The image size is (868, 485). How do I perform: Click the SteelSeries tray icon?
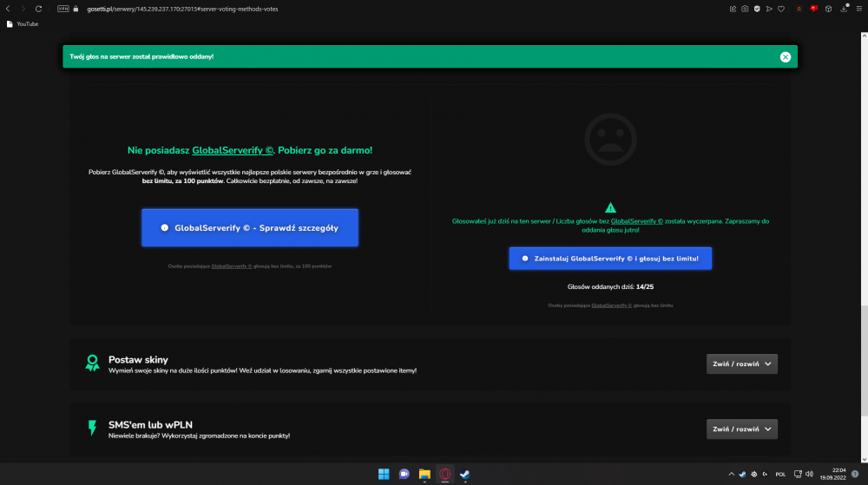(x=754, y=474)
